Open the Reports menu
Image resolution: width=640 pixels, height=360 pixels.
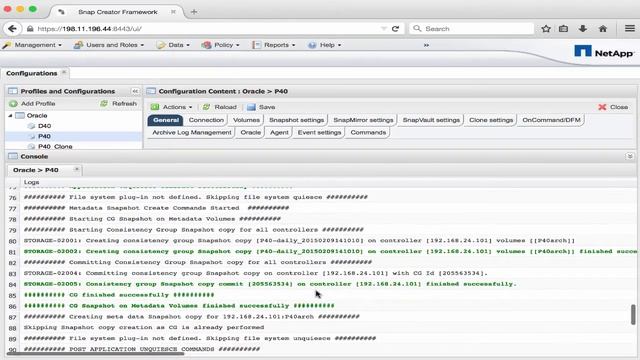pos(274,45)
